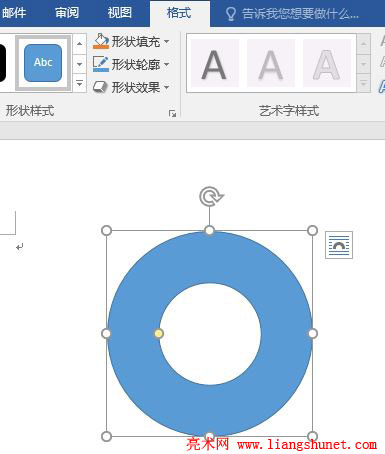The width and height of the screenshot is (385, 454).
Task: Click the 形状填充 label
Action: tap(136, 42)
